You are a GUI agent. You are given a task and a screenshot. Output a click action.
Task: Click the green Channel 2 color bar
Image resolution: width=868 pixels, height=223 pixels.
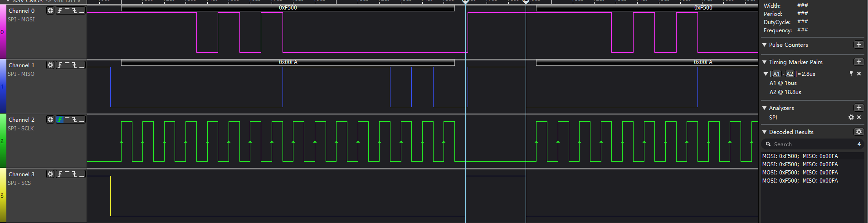pos(3,141)
